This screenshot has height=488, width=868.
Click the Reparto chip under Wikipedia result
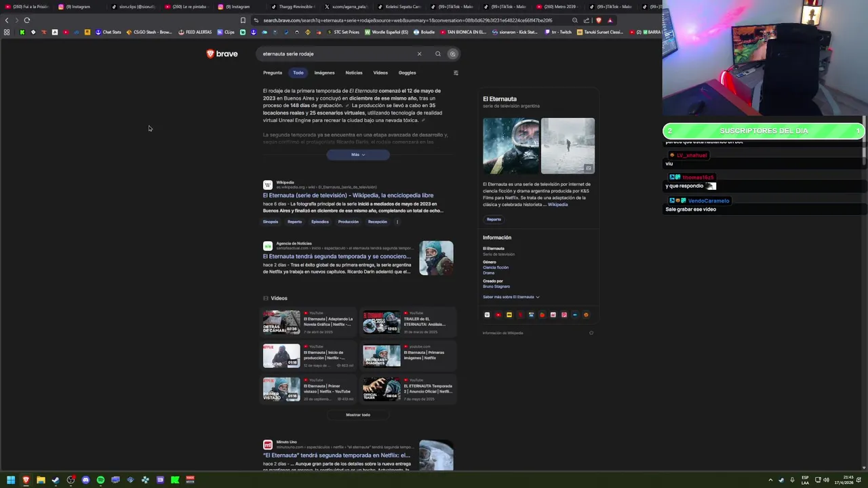(294, 222)
